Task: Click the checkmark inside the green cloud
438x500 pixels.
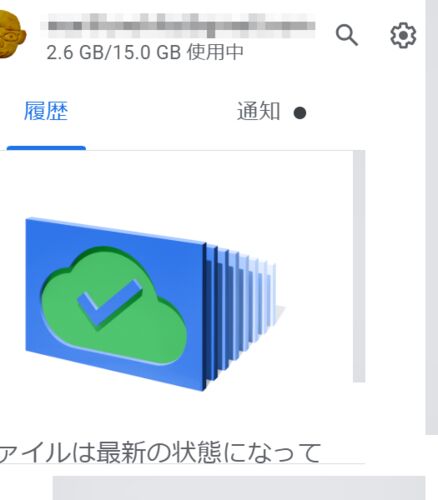Action: click(x=109, y=302)
